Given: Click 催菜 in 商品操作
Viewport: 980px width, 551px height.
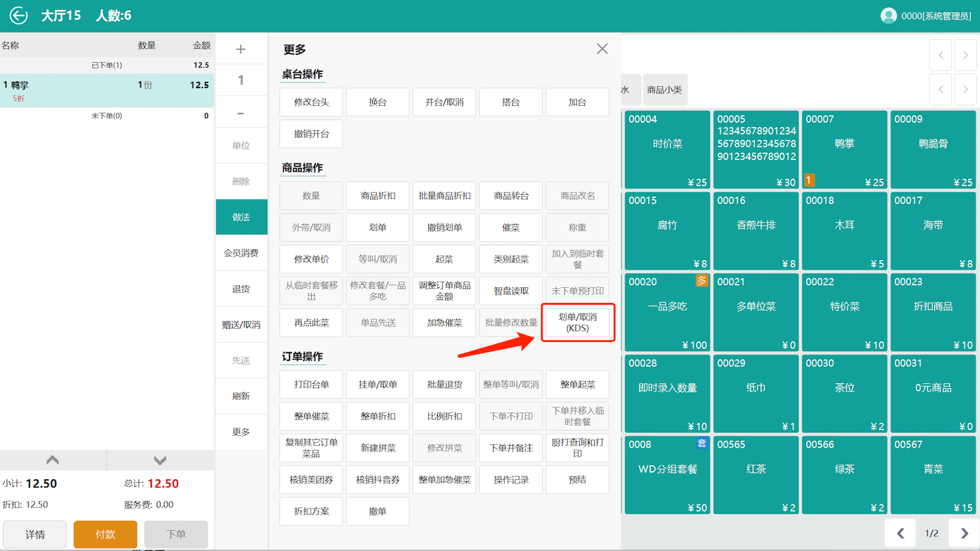Looking at the screenshot, I should point(510,227).
